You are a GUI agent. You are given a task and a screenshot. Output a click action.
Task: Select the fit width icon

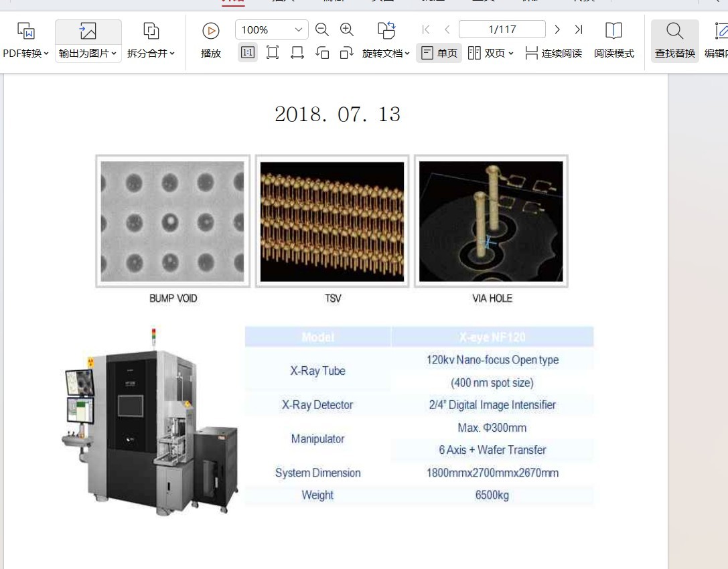(x=297, y=52)
